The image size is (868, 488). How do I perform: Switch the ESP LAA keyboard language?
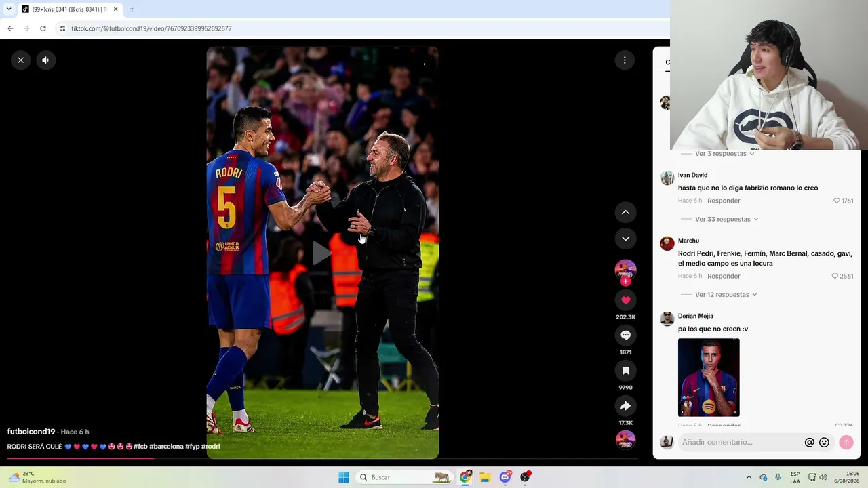click(795, 477)
